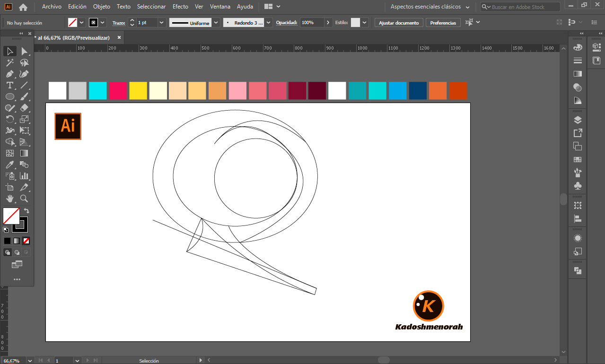
Task: Open the graphic style Estilo dropdown
Action: coord(365,23)
